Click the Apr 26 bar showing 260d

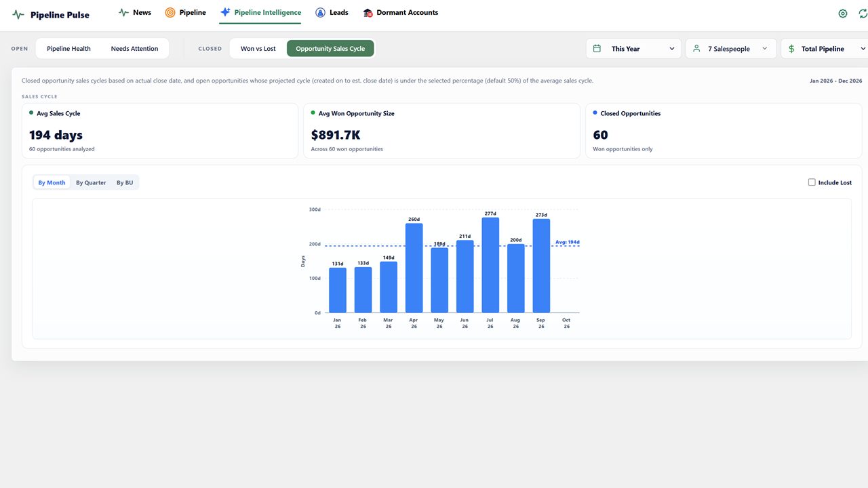tap(414, 268)
